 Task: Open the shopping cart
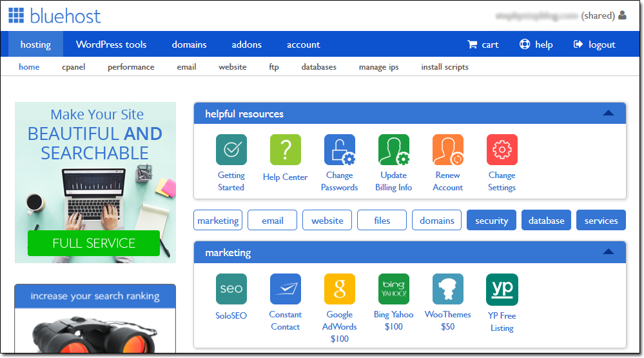pos(483,45)
